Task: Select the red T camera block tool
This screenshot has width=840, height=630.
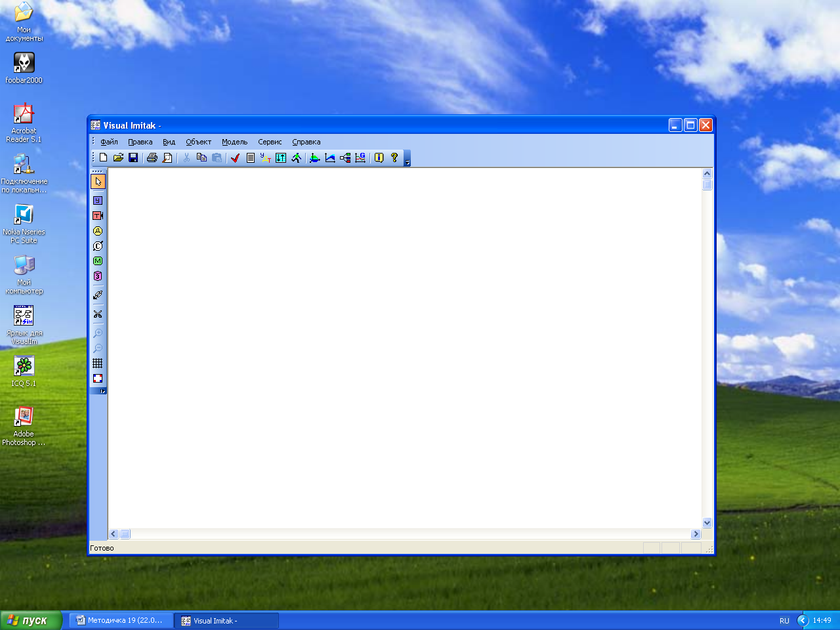Action: 98,215
